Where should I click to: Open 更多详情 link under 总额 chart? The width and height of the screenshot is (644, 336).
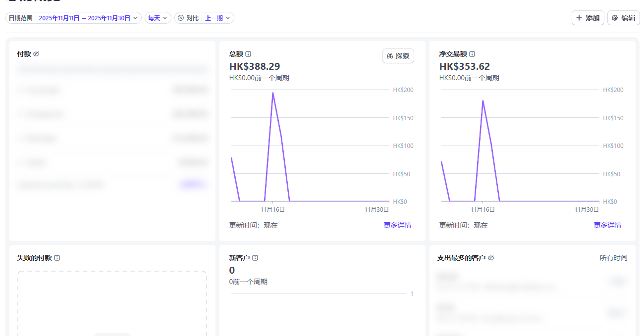point(397,225)
